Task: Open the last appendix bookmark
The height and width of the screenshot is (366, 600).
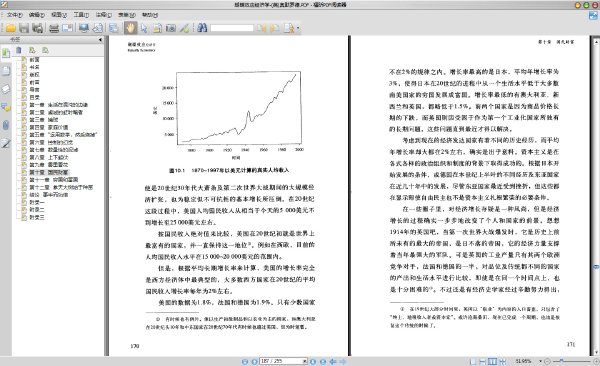Action: pos(37,217)
